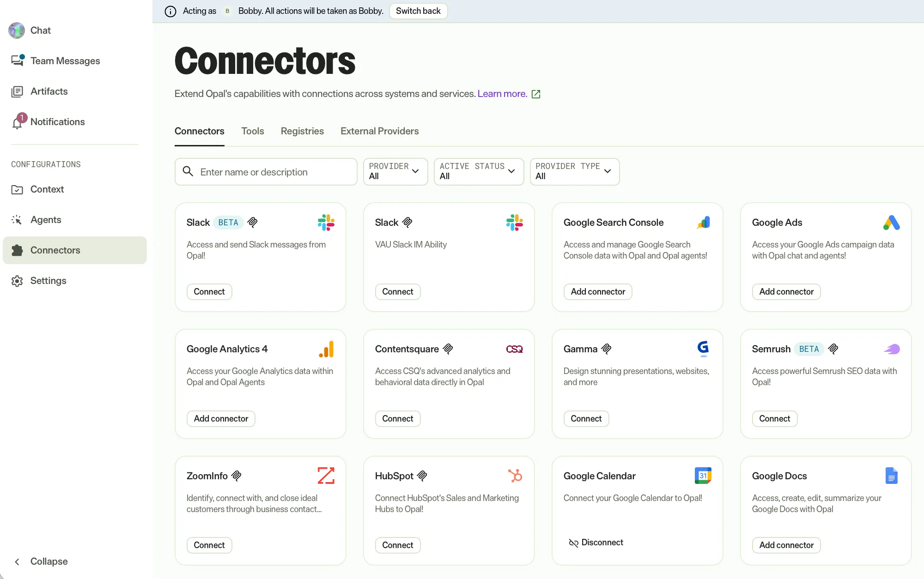Connect the Gamma connector
The height and width of the screenshot is (579, 924).
click(586, 419)
